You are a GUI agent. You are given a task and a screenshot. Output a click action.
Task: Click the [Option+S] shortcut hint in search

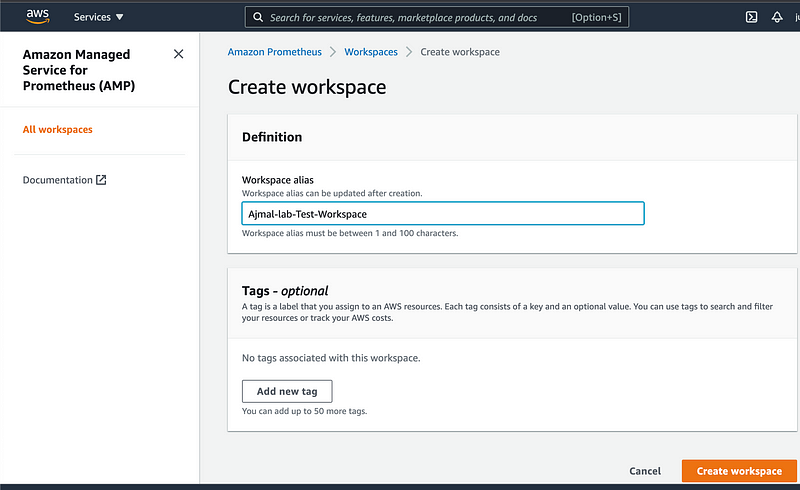click(596, 17)
